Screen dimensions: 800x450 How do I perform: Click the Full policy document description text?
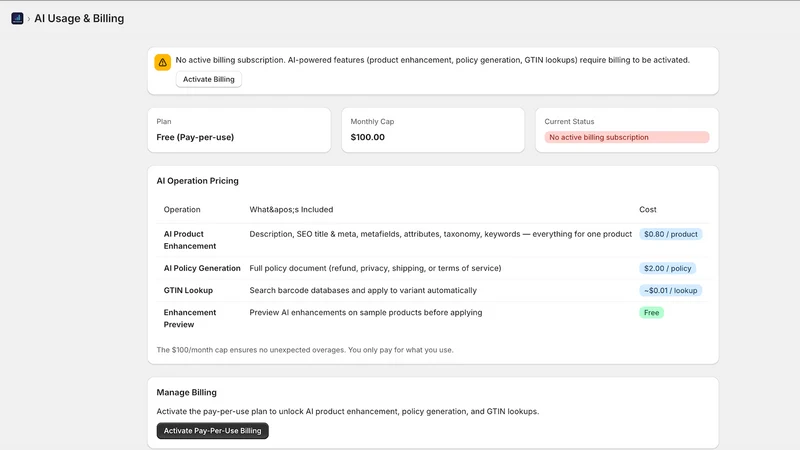[x=375, y=268]
